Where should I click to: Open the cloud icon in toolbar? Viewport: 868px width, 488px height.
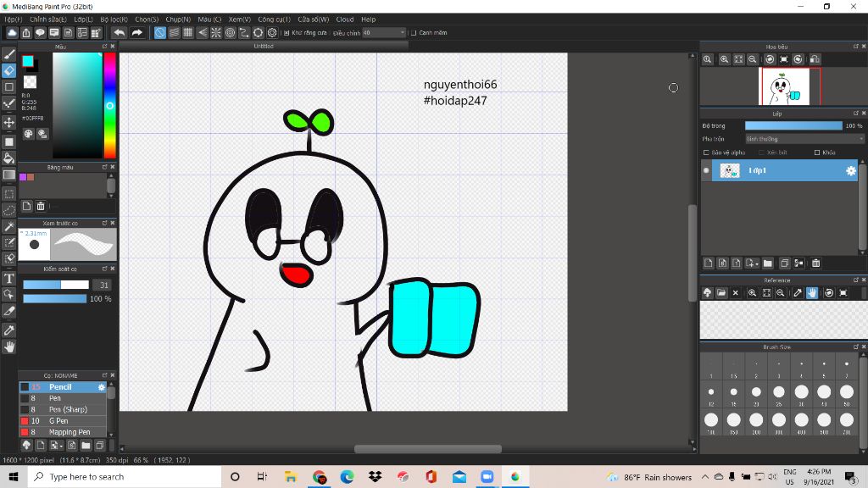[12, 33]
